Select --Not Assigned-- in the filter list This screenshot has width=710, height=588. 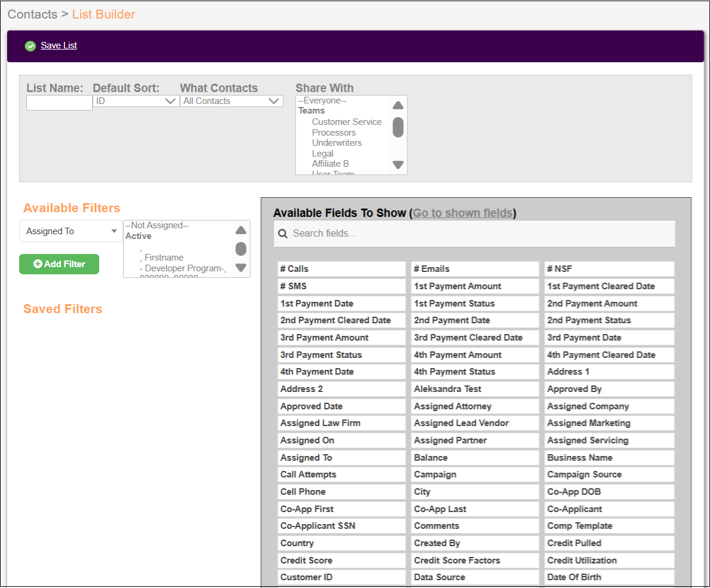coord(157,225)
